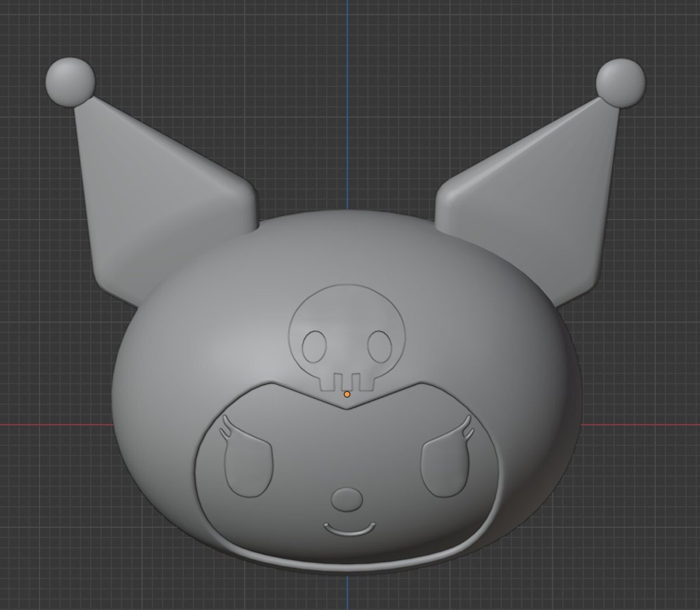Click the orange object origin dot
The height and width of the screenshot is (610, 700).
(347, 394)
